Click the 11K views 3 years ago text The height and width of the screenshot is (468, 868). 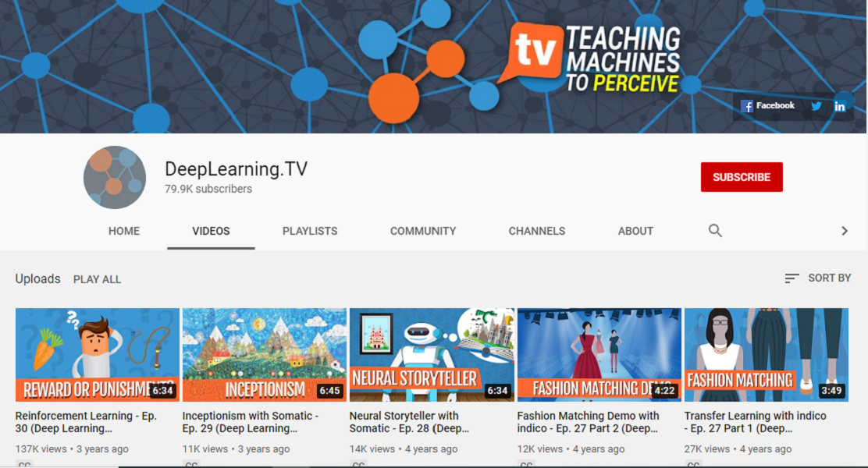click(x=236, y=449)
